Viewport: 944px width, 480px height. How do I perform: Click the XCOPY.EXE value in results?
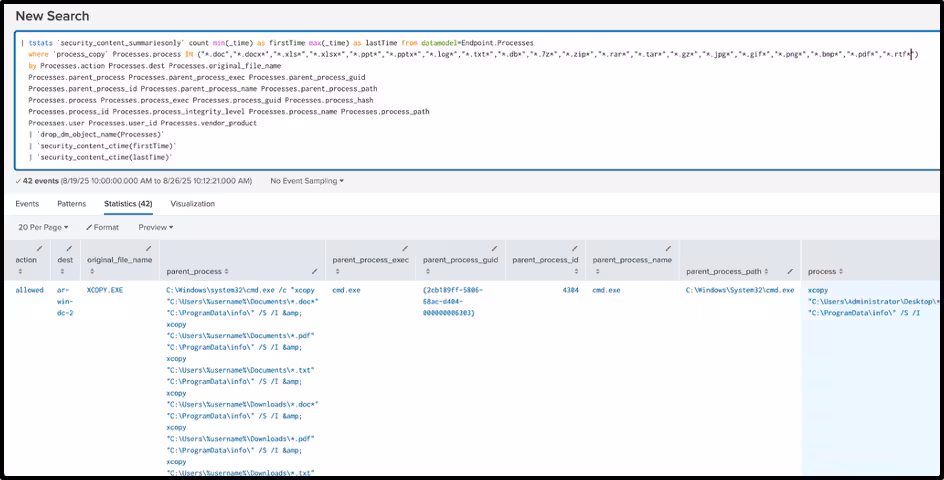click(x=105, y=290)
